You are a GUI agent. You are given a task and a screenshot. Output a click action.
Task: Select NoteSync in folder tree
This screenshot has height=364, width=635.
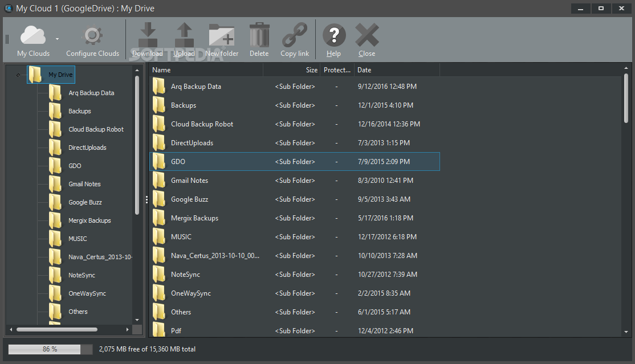(82, 275)
